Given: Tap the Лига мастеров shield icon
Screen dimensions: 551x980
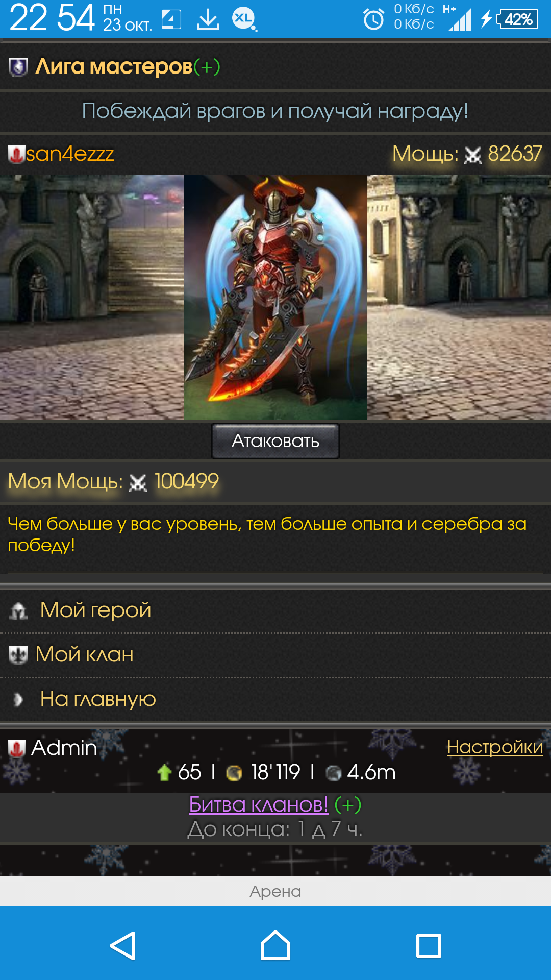Looking at the screenshot, I should [x=18, y=67].
